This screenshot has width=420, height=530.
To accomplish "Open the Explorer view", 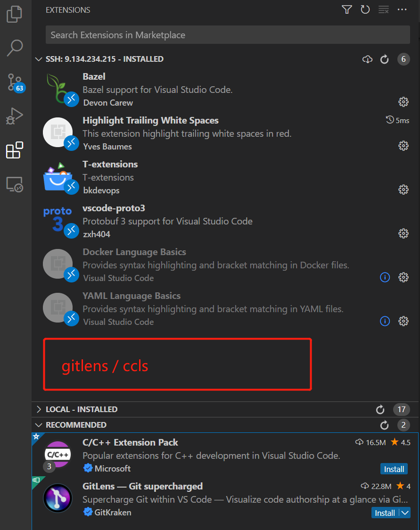I will pos(14,15).
